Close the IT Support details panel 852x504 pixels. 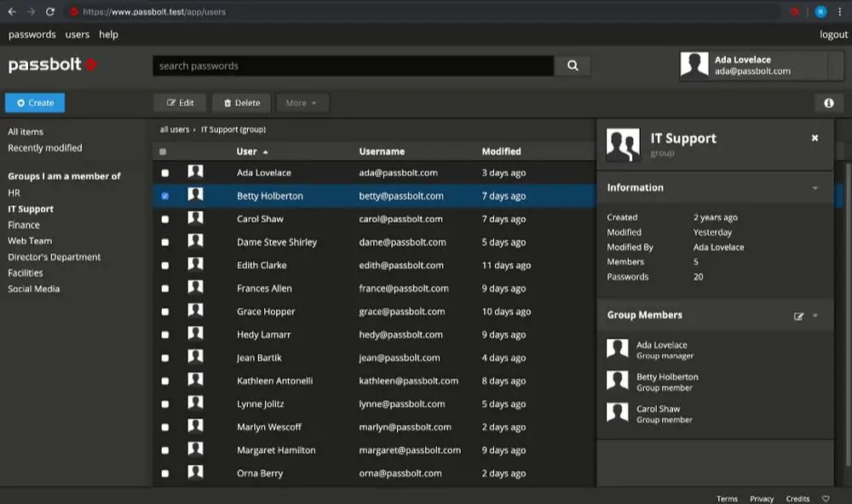coord(815,138)
